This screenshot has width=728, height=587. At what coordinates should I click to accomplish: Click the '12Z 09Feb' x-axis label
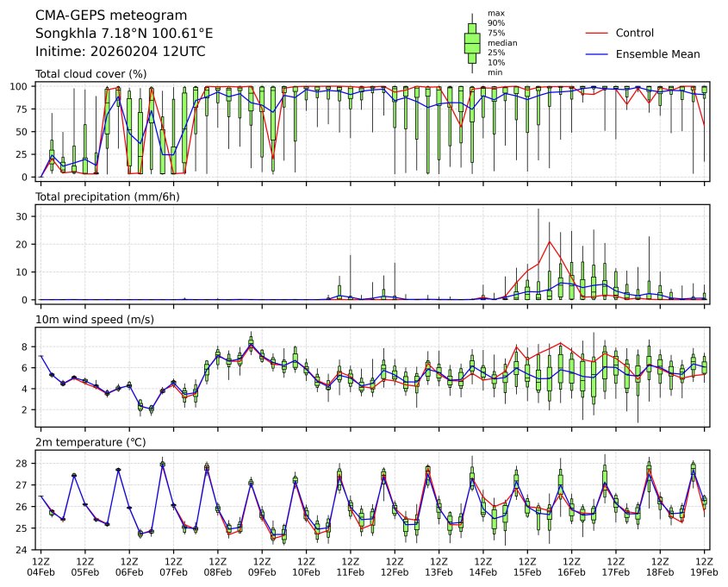262,566
